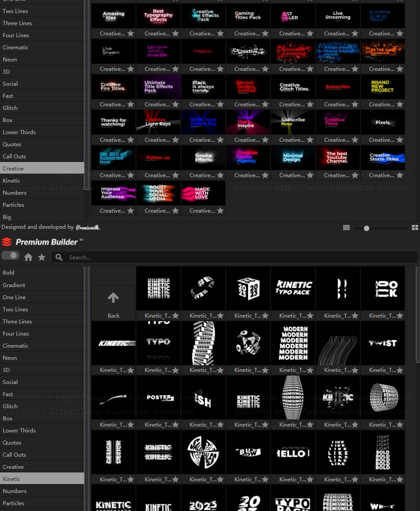Toggle favorite on 'Creative Glitch Titles' preset
The height and width of the screenshot is (511, 420).
tap(310, 104)
